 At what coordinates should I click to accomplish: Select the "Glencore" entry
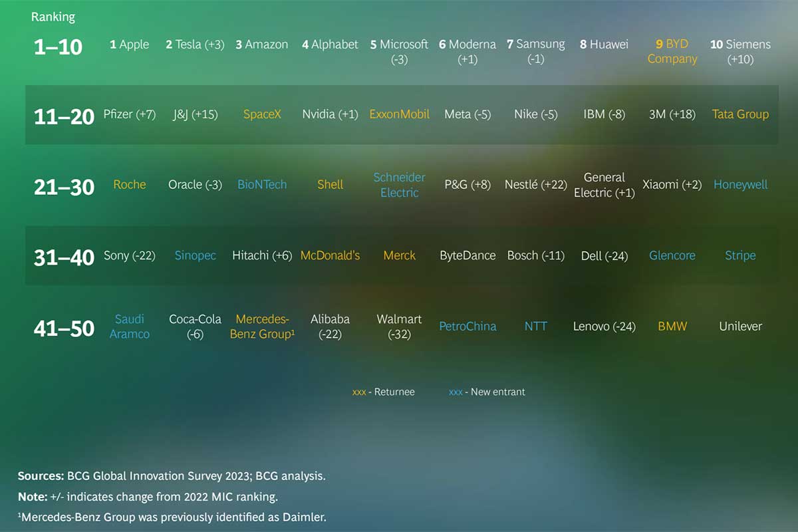(x=672, y=255)
